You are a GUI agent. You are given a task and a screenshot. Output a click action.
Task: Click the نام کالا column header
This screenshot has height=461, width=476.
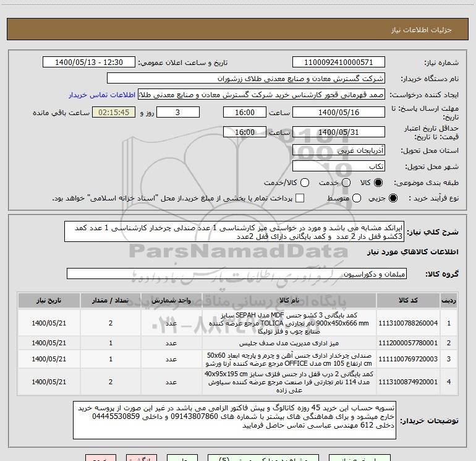pos(289,301)
